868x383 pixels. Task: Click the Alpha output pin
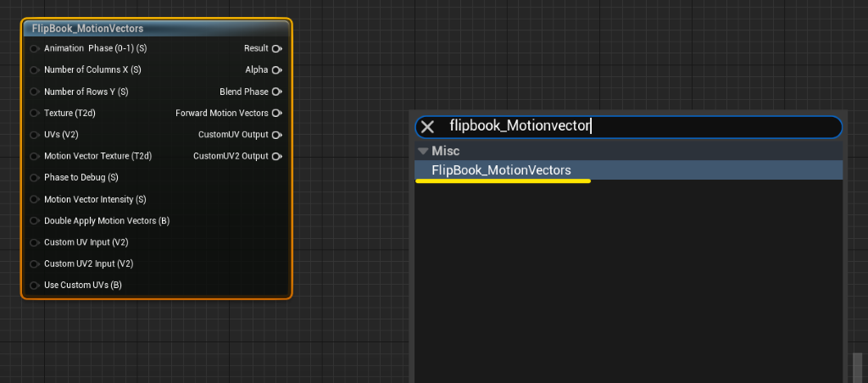tap(277, 70)
